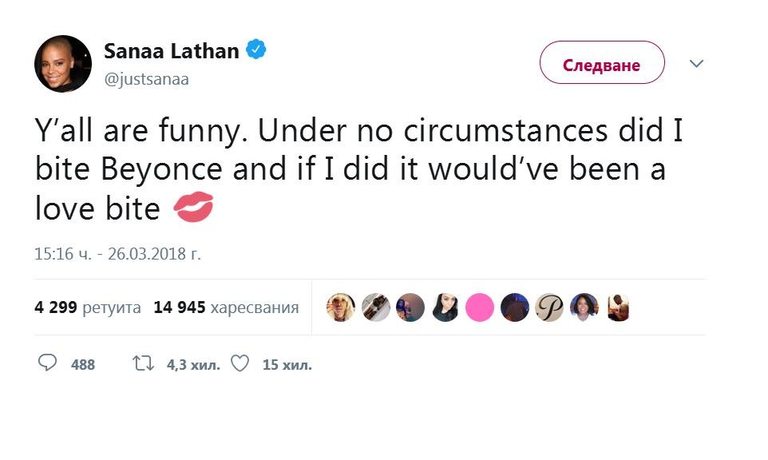Click the 15 хил. likes count
This screenshot has height=460, width=768.
click(287, 365)
